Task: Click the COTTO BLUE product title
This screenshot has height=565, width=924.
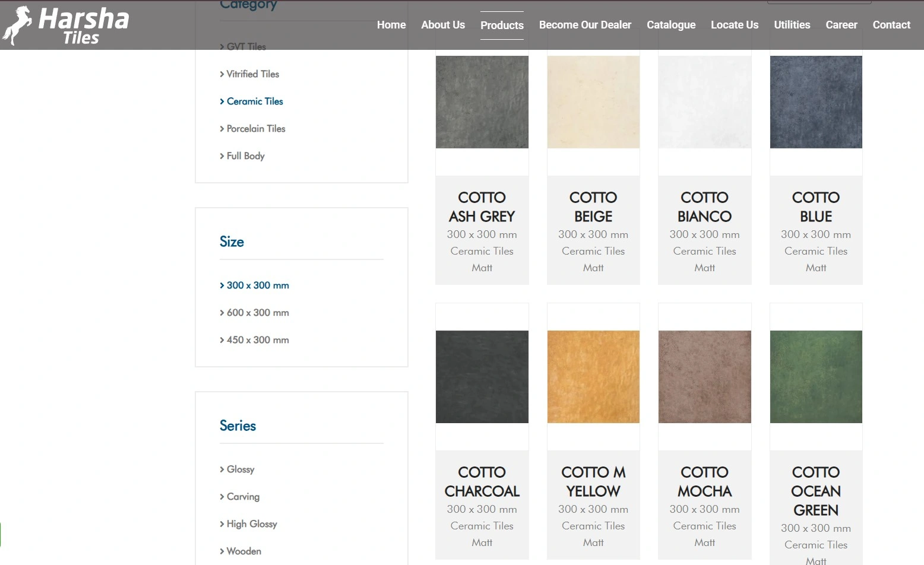Action: point(816,207)
